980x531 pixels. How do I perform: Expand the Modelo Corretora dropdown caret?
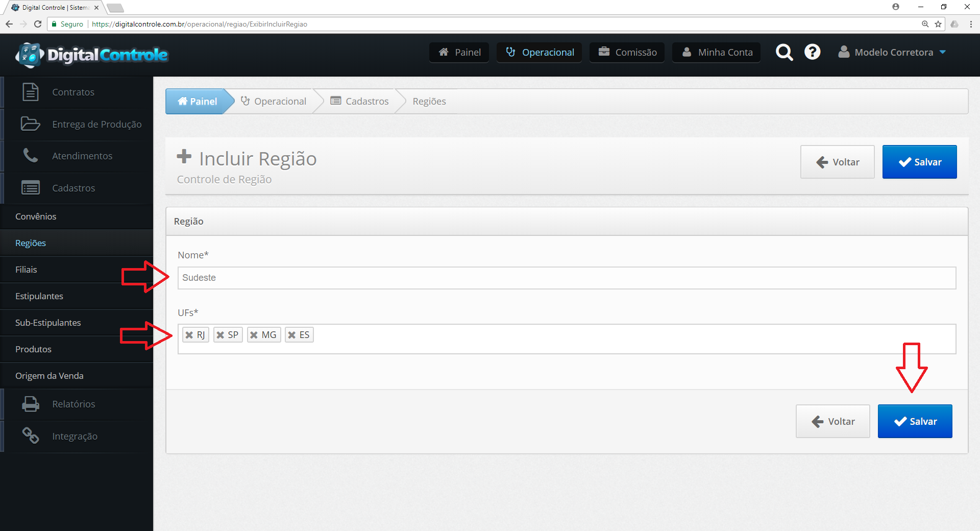(943, 52)
